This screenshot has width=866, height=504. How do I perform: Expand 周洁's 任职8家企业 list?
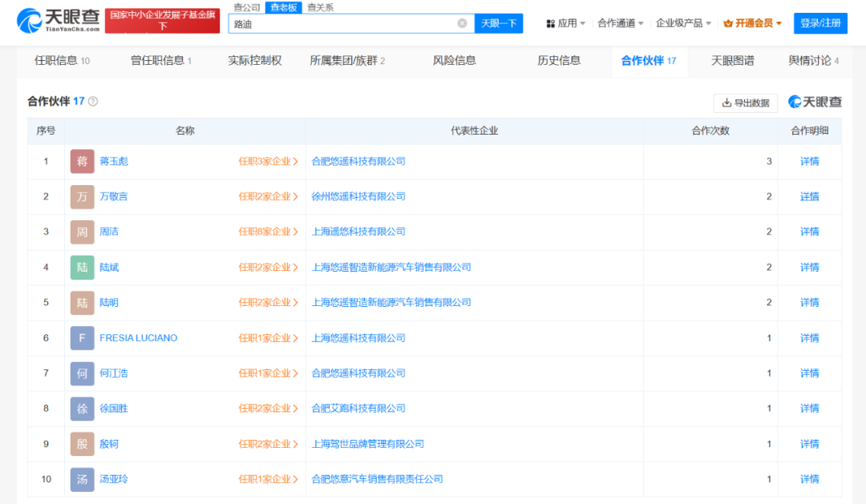268,232
